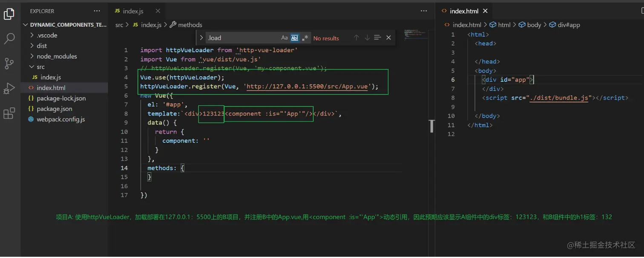Open editor group more actions menu
The width and height of the screenshot is (644, 258).
424,11
